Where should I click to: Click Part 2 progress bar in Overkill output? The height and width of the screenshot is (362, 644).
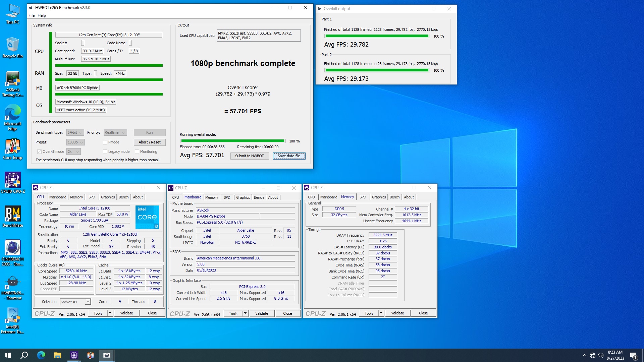[377, 70]
